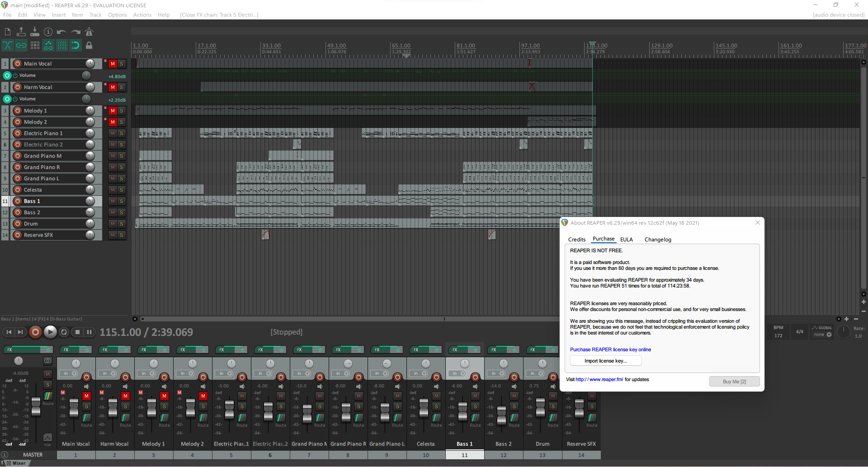The image size is (868, 467).
Task: Toggle ripple editing in the toolbar
Action: (x=35, y=45)
